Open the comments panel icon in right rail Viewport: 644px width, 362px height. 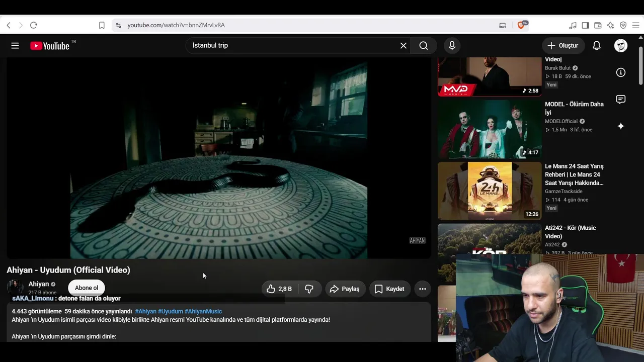(x=621, y=100)
